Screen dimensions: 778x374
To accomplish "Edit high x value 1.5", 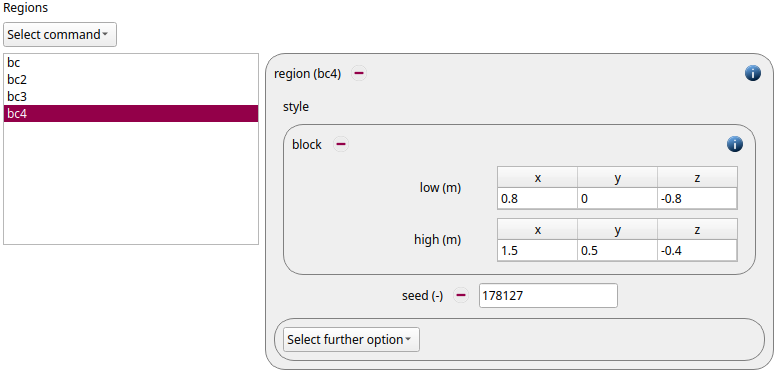I will tap(537, 250).
